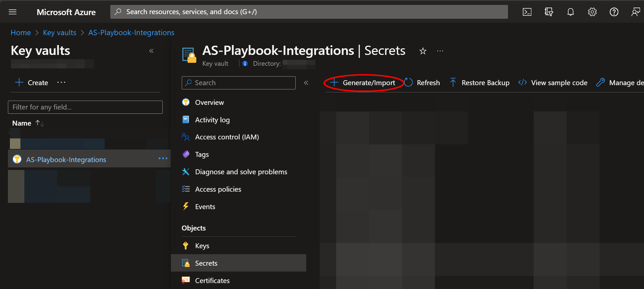Refresh the secrets list
Viewport: 644px width, 289px height.
coord(422,83)
